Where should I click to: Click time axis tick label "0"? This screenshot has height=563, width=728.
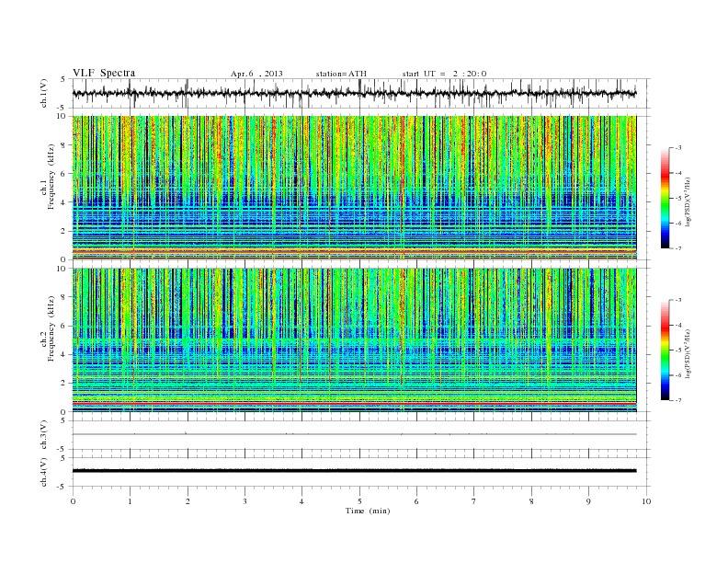tap(73, 501)
